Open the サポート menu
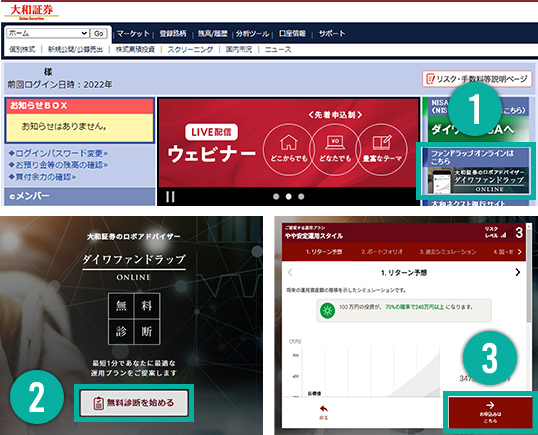The image size is (538, 435). pos(332,34)
